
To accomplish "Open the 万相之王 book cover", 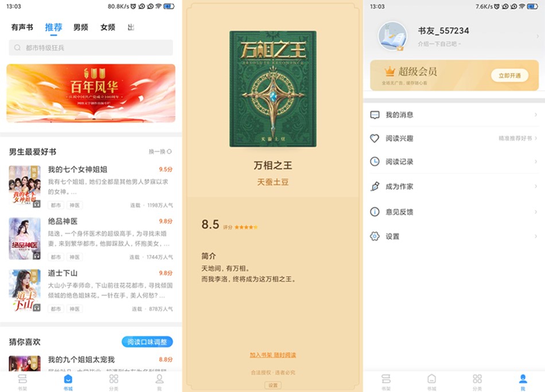I will pyautogui.click(x=273, y=89).
